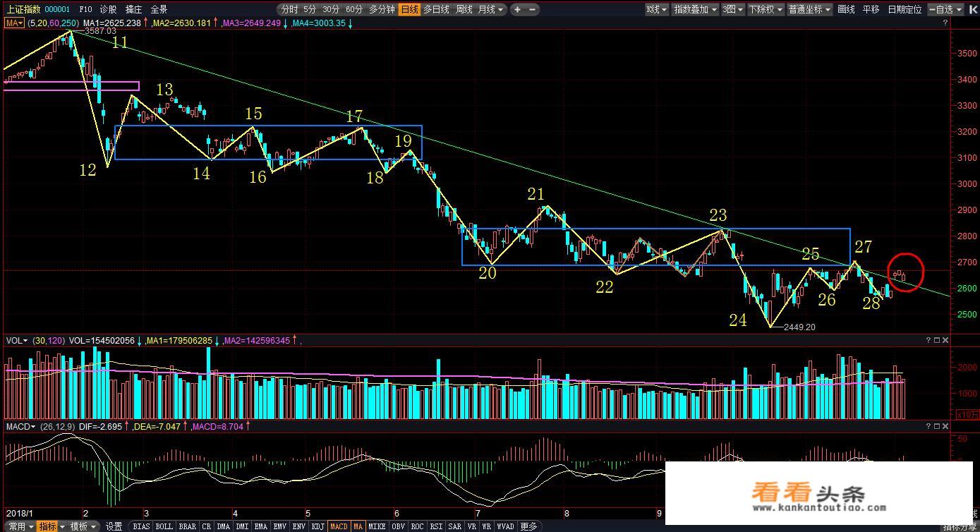Open help for the main chart pane

coord(945,23)
